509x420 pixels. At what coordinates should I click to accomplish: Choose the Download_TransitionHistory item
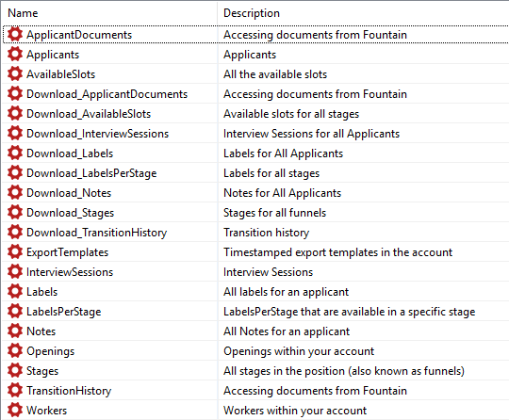click(x=96, y=233)
